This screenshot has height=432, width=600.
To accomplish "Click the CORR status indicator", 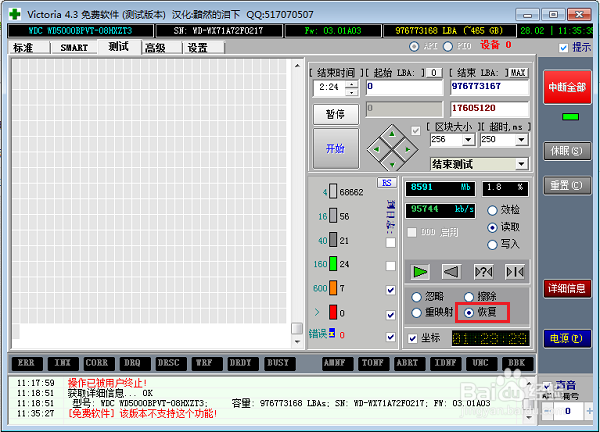I will [97, 363].
